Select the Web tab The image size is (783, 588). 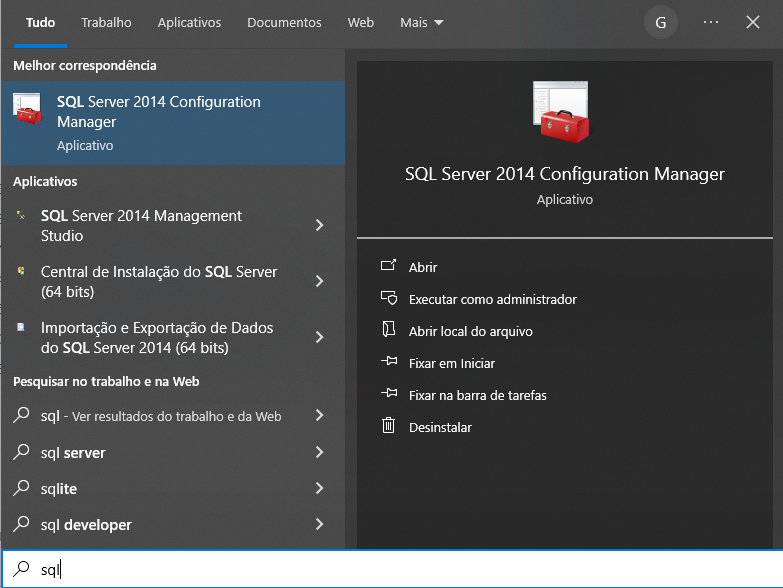[361, 22]
